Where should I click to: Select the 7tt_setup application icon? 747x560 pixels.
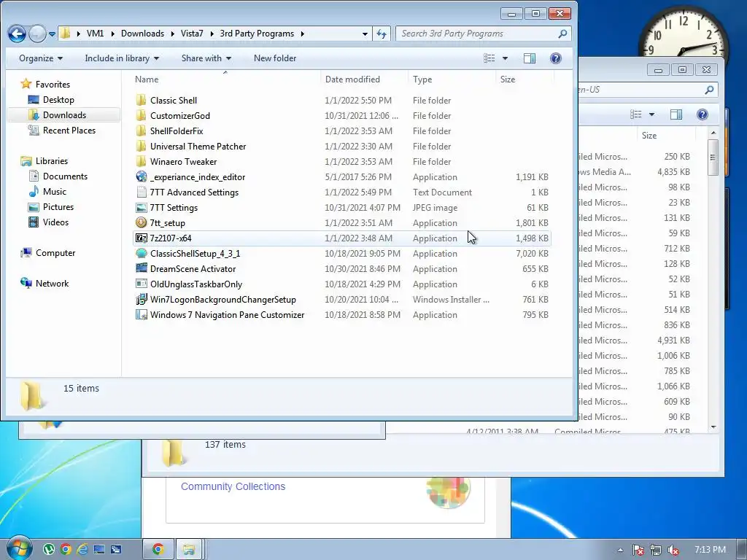click(141, 223)
